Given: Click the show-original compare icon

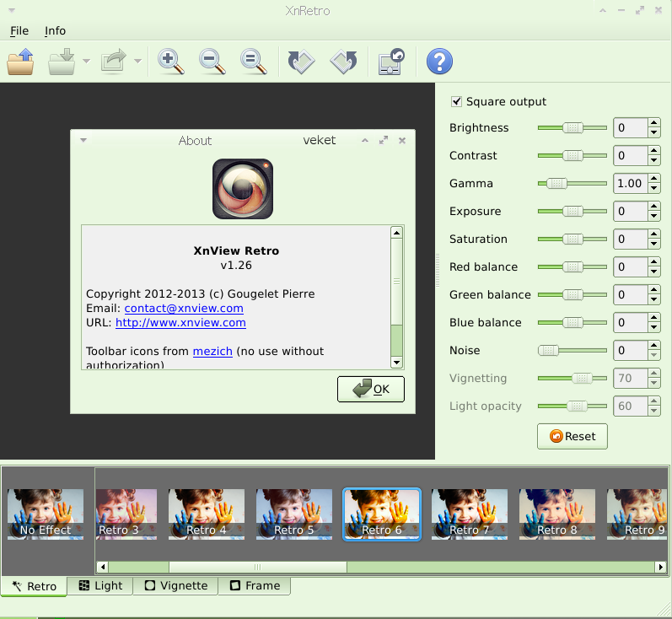Looking at the screenshot, I should coord(391,62).
